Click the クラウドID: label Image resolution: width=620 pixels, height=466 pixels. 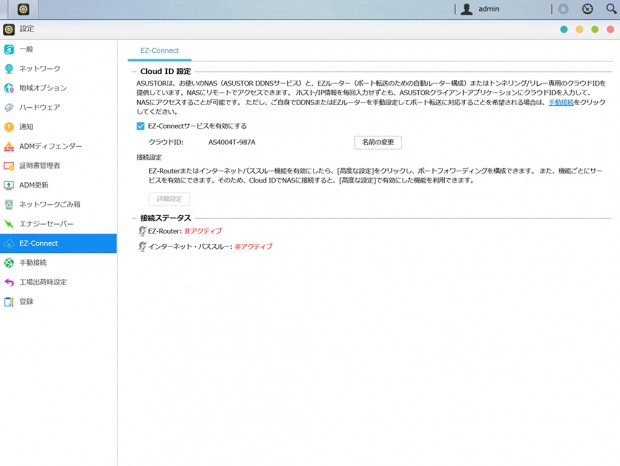[166, 142]
